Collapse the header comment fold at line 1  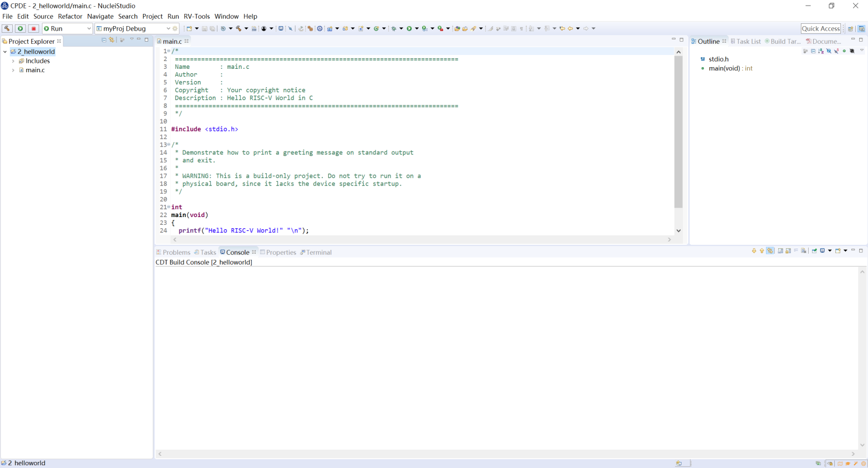click(169, 51)
